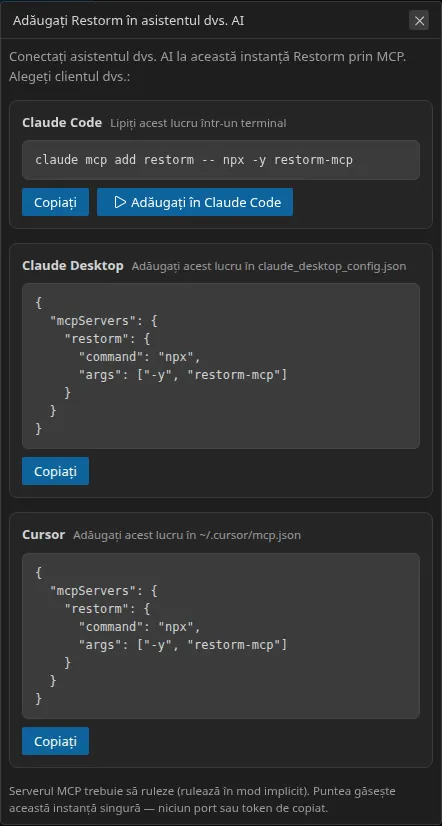This screenshot has width=442, height=826.
Task: Click the claude mcp add restorm command box
Action: 221,160
